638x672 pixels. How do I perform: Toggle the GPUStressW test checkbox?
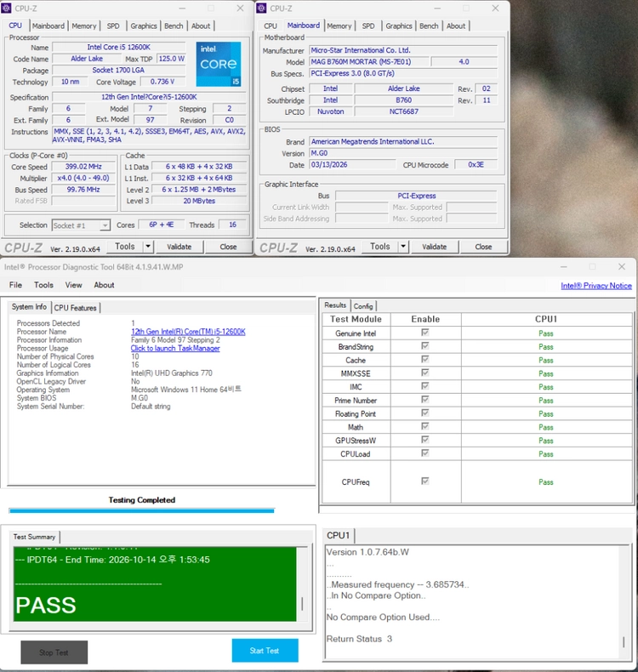point(425,440)
